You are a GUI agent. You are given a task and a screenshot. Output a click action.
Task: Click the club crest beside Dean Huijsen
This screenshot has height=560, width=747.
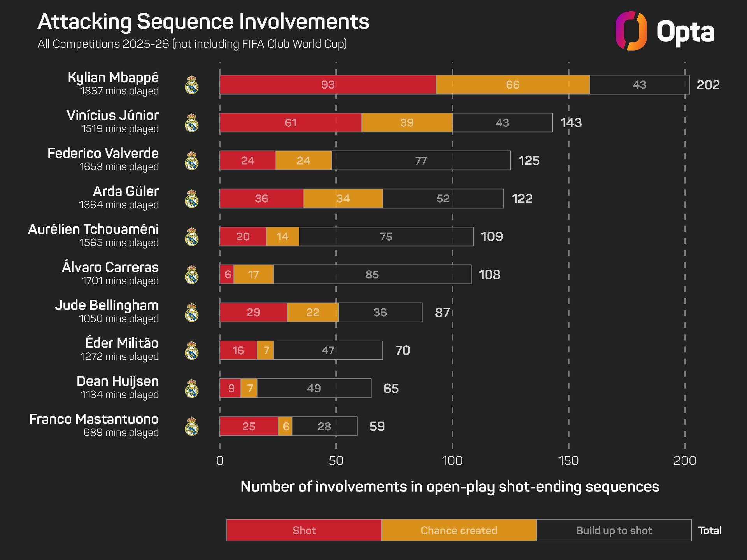[x=192, y=388]
